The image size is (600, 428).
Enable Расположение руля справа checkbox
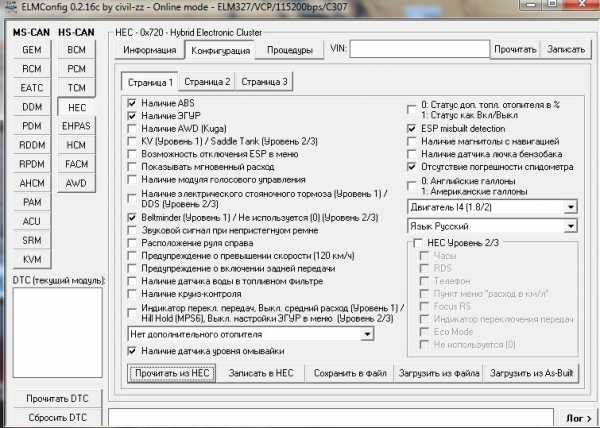[132, 243]
